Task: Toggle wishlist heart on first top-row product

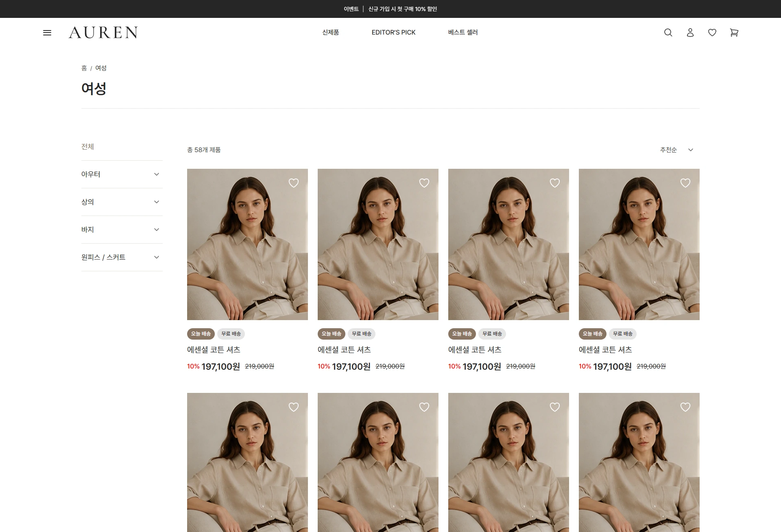Action: click(294, 183)
